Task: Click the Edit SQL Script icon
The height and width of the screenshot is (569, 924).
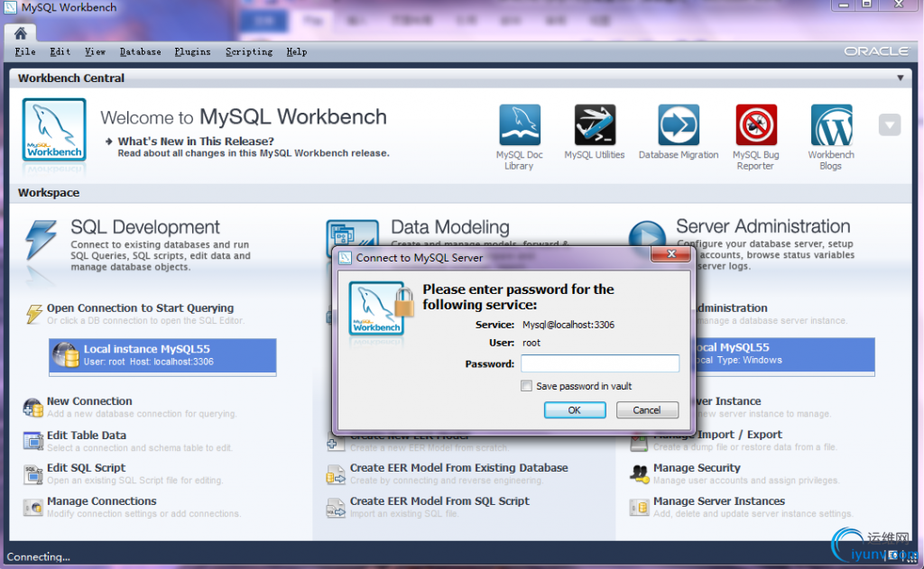Action: 33,474
